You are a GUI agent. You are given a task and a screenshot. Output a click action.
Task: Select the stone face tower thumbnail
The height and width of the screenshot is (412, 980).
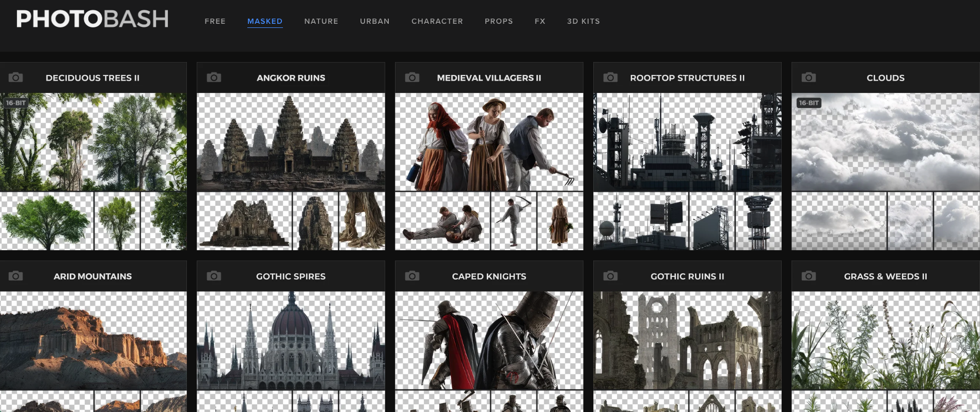coord(315,221)
